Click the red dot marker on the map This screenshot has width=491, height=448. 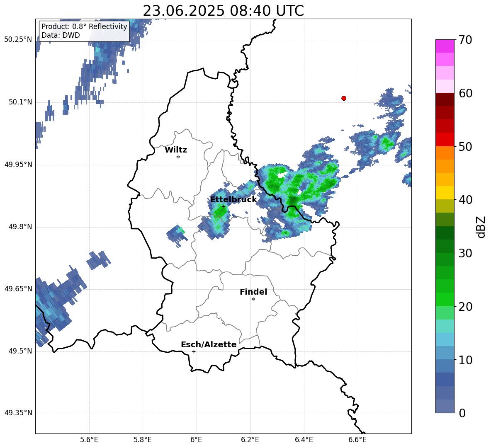click(344, 98)
